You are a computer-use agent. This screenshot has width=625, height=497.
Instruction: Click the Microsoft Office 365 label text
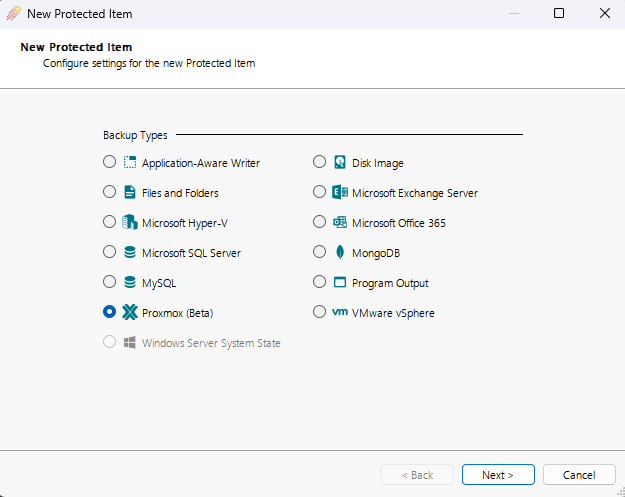point(398,223)
